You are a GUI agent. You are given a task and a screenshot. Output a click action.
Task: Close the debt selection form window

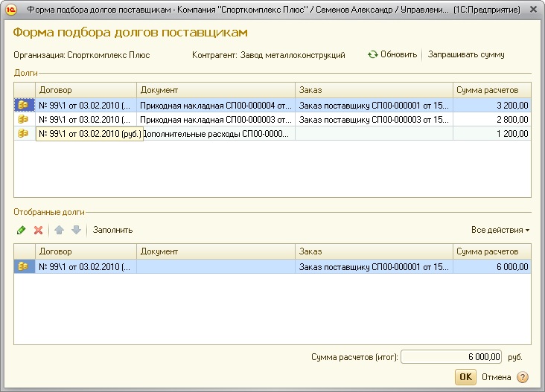533,10
